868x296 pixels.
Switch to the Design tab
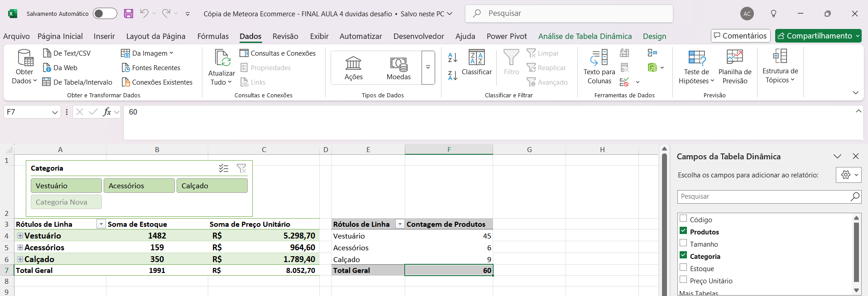(x=654, y=36)
